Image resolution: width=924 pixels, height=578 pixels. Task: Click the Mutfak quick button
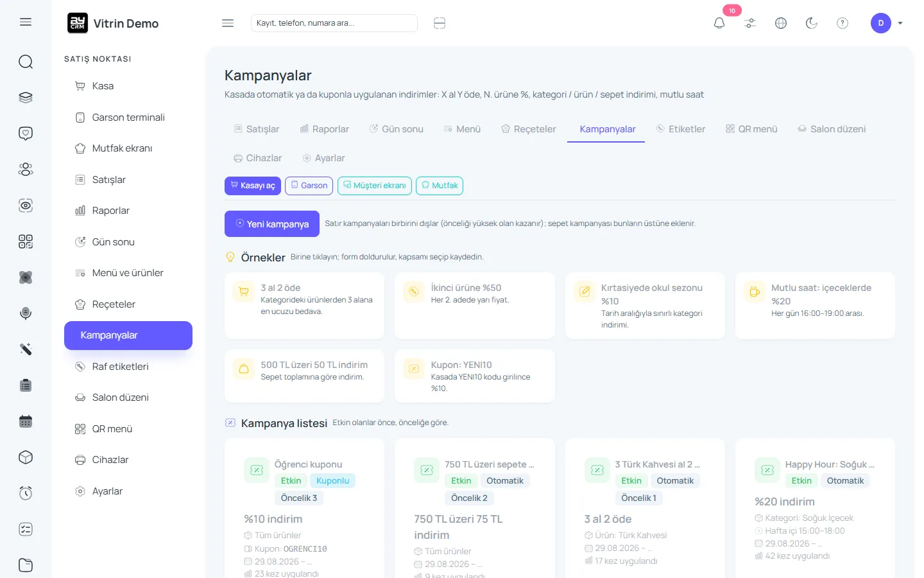click(x=440, y=186)
